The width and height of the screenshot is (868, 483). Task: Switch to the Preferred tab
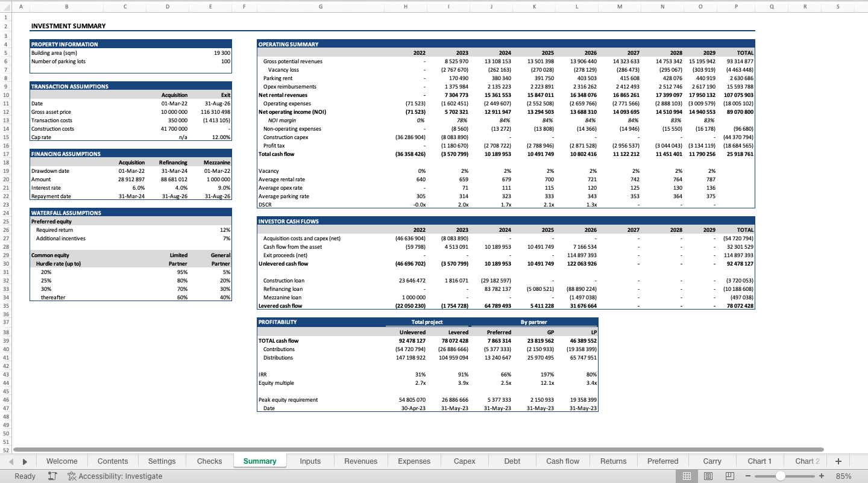pos(662,461)
